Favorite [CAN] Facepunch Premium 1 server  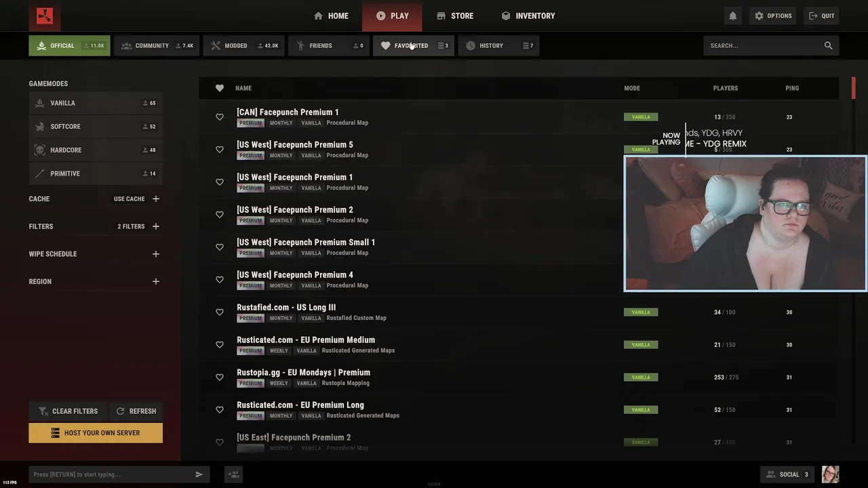coord(219,117)
